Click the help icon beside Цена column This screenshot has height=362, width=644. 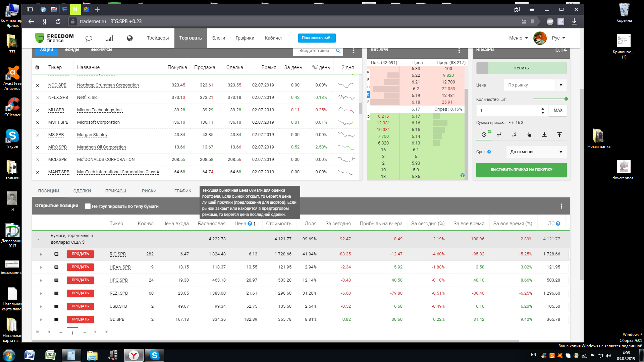[250, 224]
